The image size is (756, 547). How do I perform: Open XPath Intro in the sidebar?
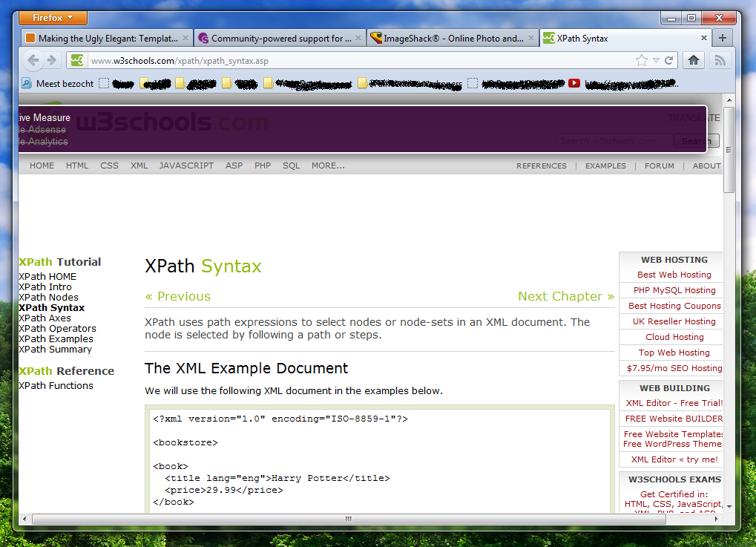click(x=45, y=287)
